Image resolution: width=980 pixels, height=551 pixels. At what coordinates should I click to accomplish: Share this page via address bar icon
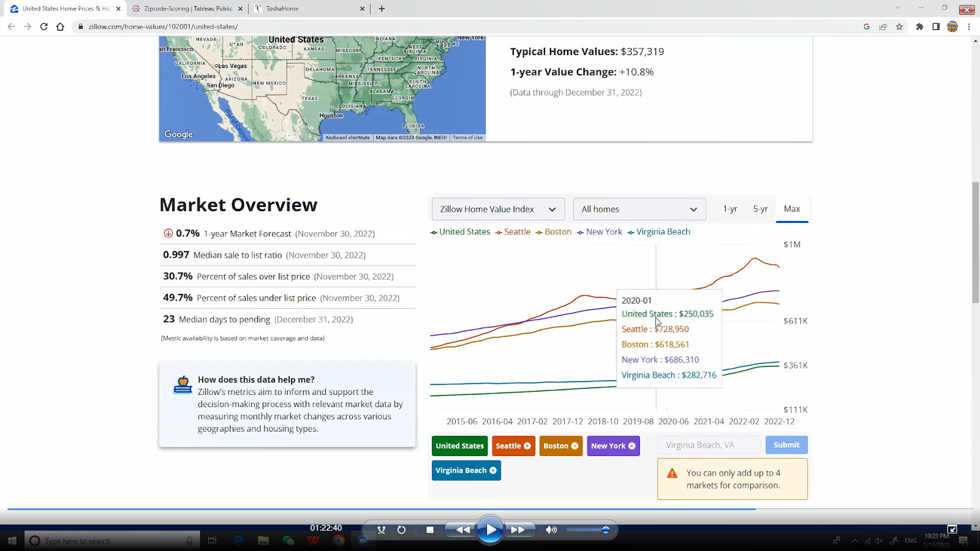(x=883, y=26)
